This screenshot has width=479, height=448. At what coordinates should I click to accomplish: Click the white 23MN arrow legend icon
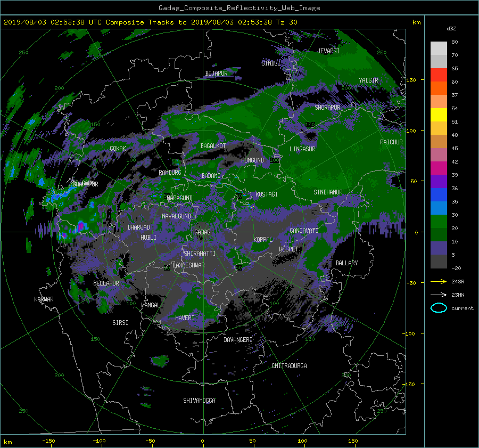click(439, 295)
